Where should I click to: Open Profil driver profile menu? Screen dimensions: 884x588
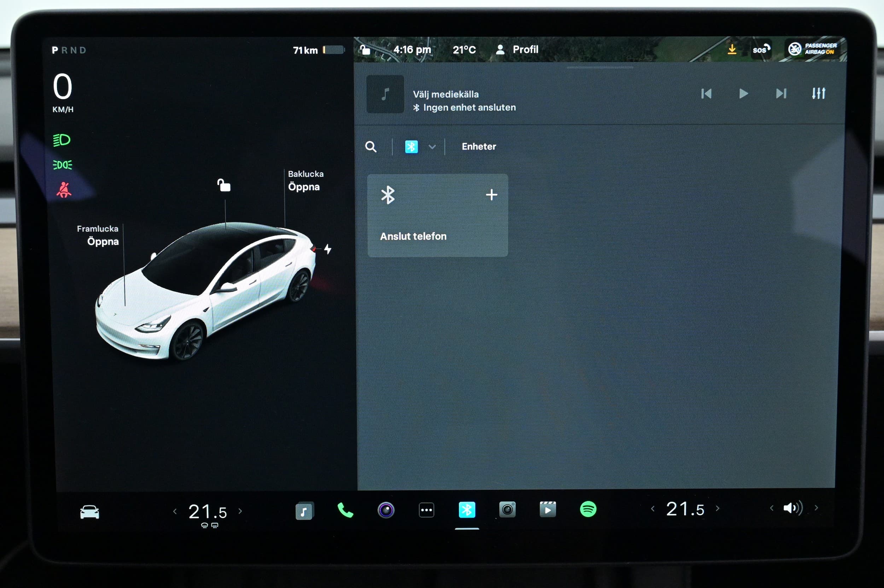coord(517,50)
